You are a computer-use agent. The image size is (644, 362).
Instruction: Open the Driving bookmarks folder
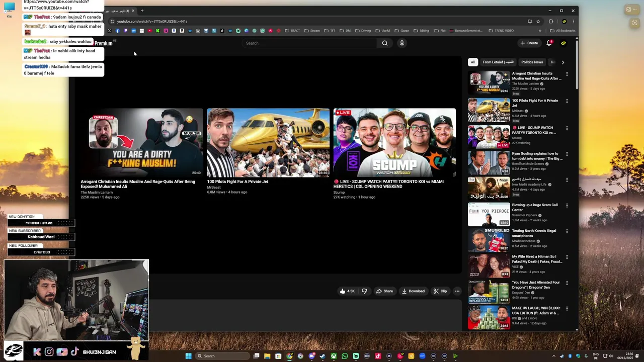coord(362,31)
